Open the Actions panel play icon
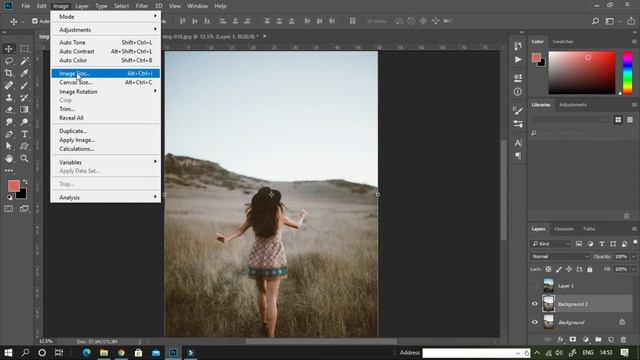The height and width of the screenshot is (360, 640). [x=518, y=60]
